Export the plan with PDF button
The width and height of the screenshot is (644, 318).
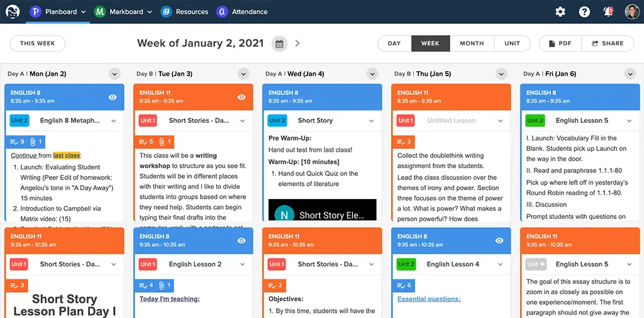pyautogui.click(x=560, y=43)
